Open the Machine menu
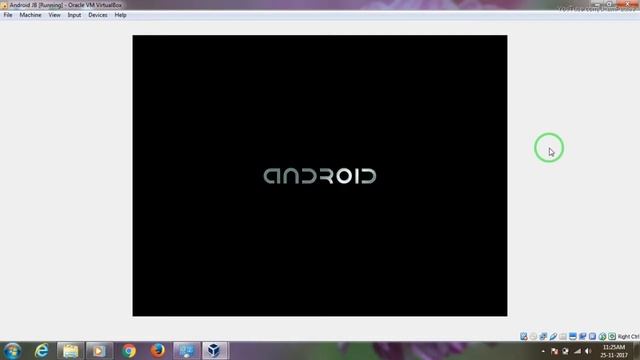The height and width of the screenshot is (360, 640). (31, 15)
